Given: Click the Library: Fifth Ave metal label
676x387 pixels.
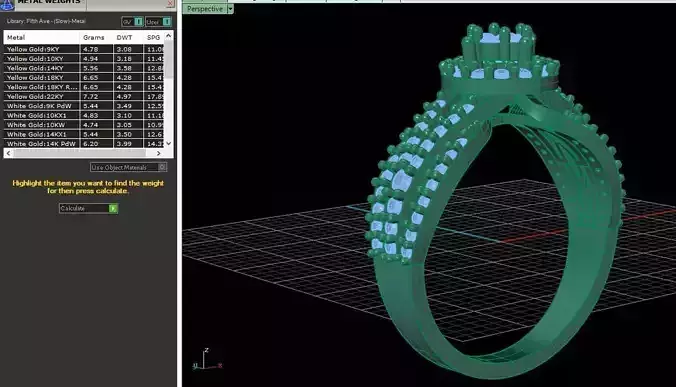Looking at the screenshot, I should 46,21.
